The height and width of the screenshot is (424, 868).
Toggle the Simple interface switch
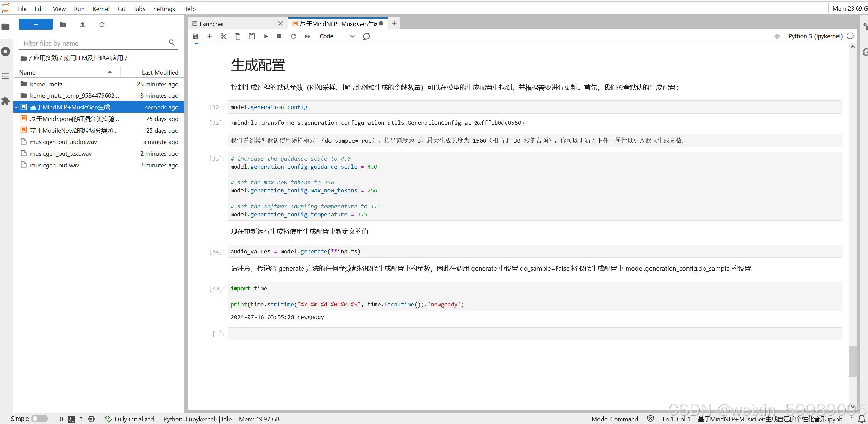pos(39,419)
